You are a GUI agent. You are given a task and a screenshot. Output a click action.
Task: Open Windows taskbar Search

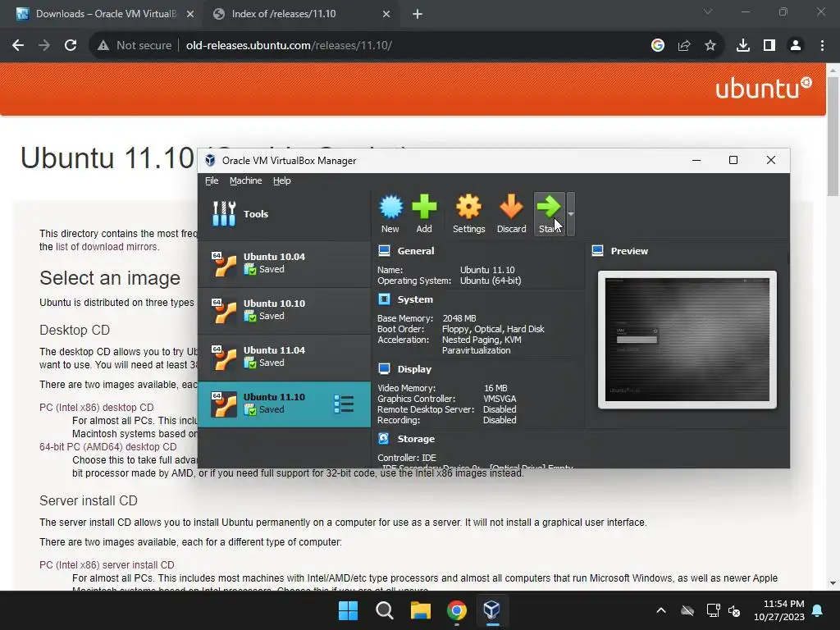(384, 610)
